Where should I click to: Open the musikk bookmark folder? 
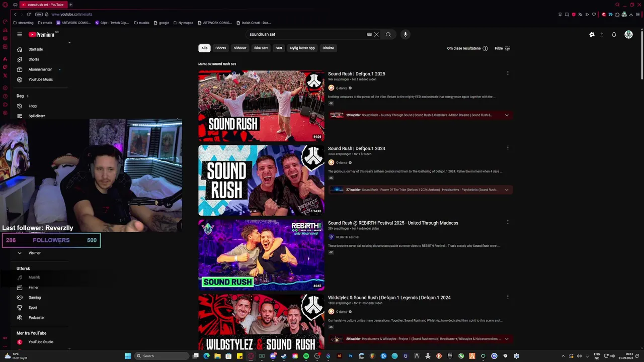tap(141, 23)
